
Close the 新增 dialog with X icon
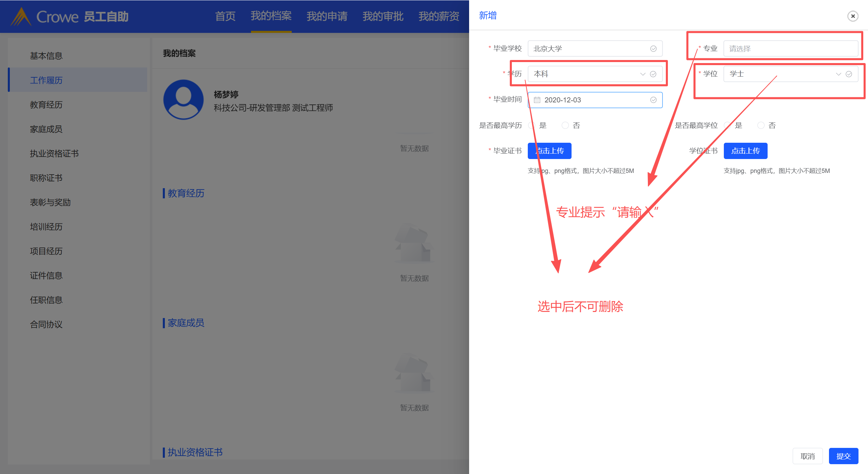[x=852, y=16]
